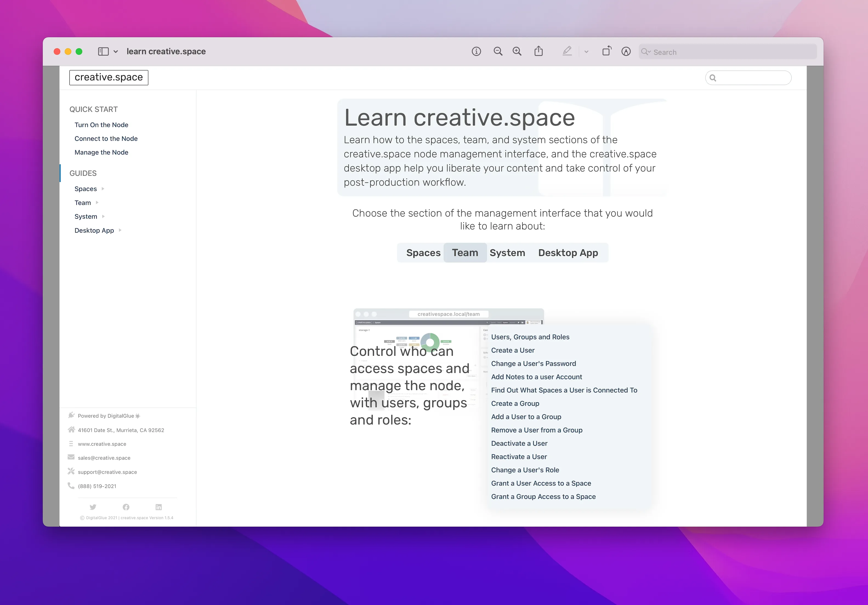
Task: Open the highlight color options chevron
Action: [x=586, y=52]
